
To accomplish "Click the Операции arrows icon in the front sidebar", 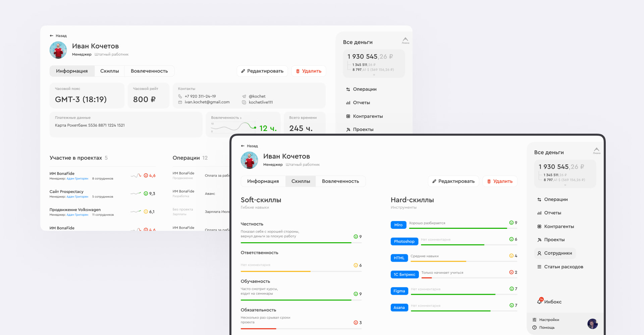I will coord(539,200).
